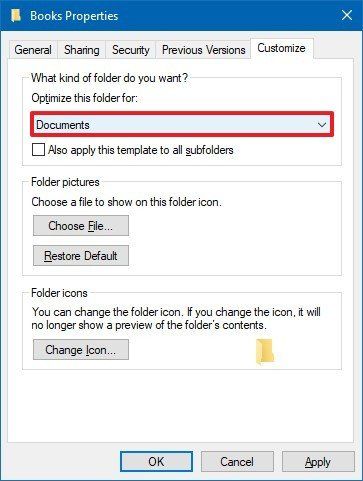Switch to the General tab

[x=33, y=50]
